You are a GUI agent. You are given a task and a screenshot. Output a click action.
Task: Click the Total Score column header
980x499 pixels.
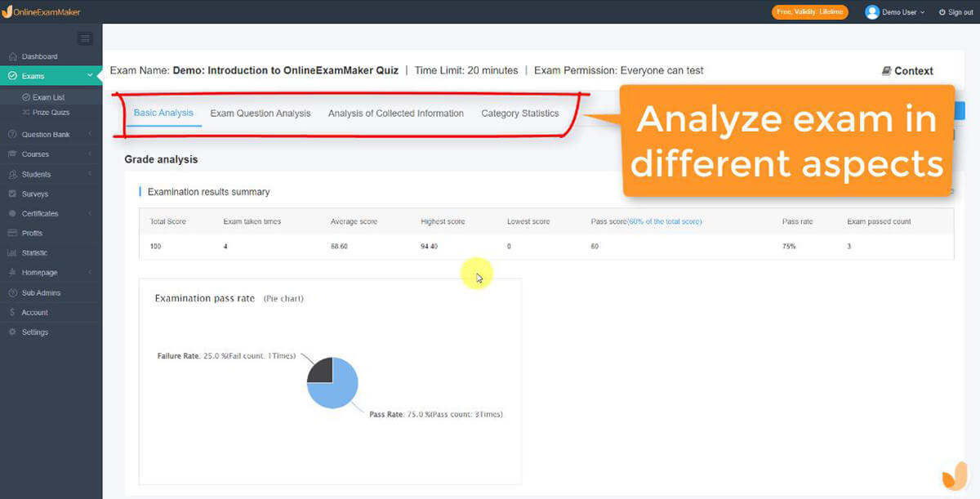167,222
